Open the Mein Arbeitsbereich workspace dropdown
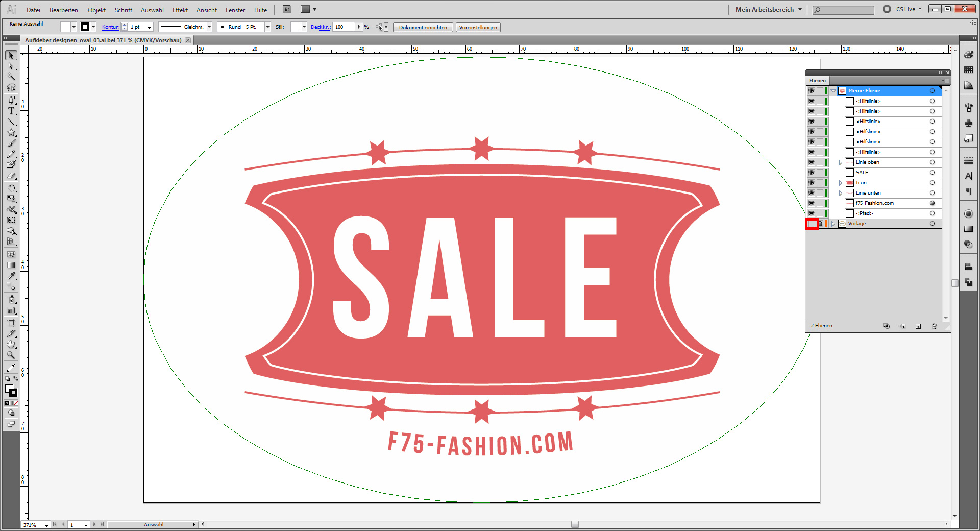This screenshot has height=531, width=980. pos(769,9)
